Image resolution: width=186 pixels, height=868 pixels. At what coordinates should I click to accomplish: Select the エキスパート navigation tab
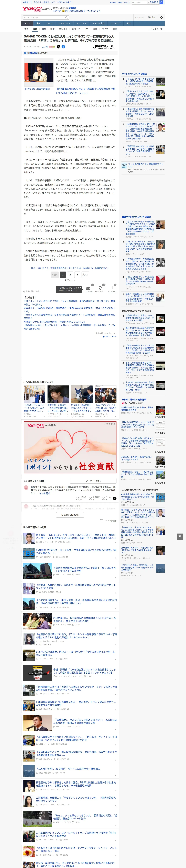64,24
